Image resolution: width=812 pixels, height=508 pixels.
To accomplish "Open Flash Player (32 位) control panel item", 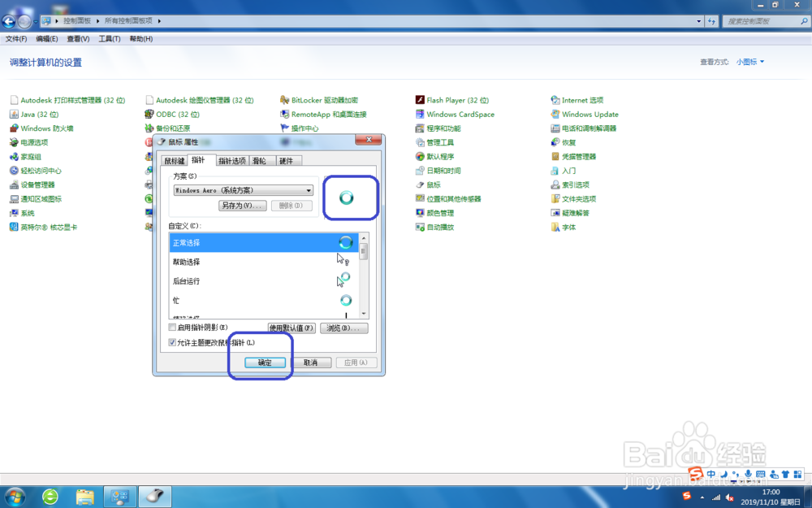I will pyautogui.click(x=452, y=100).
